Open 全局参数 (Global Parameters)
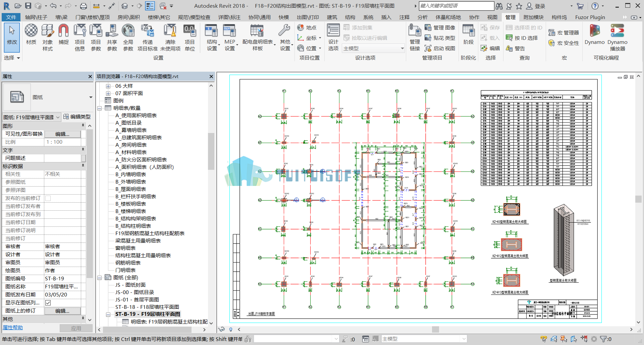 coord(128,38)
